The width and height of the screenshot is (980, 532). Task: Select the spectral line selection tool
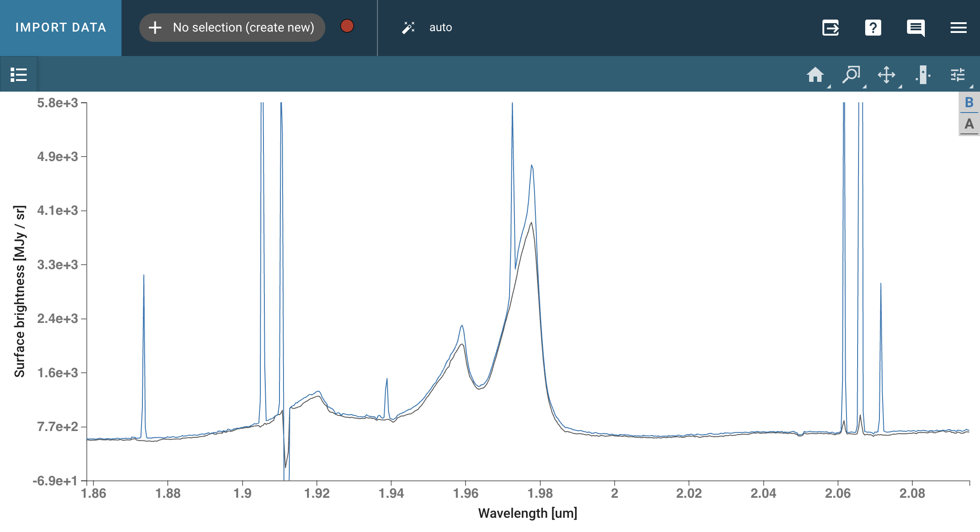click(x=923, y=74)
